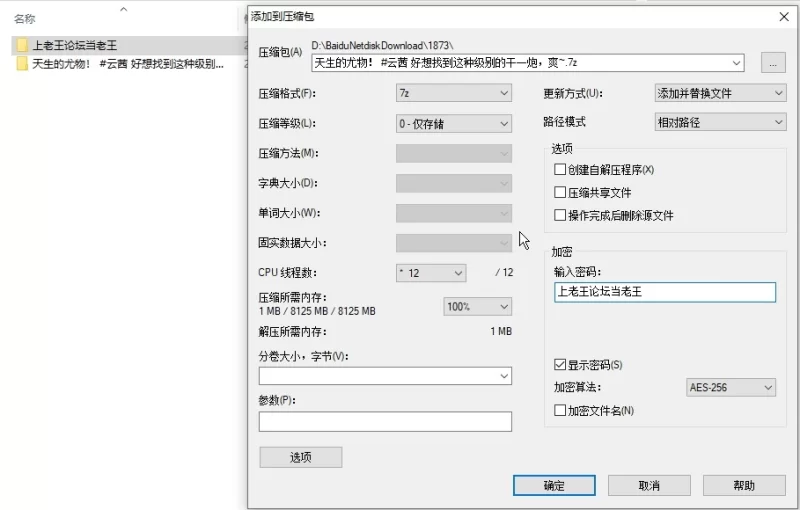800x510 pixels.
Task: Open the 路径模式 相对路径 dropdown
Action: (720, 122)
